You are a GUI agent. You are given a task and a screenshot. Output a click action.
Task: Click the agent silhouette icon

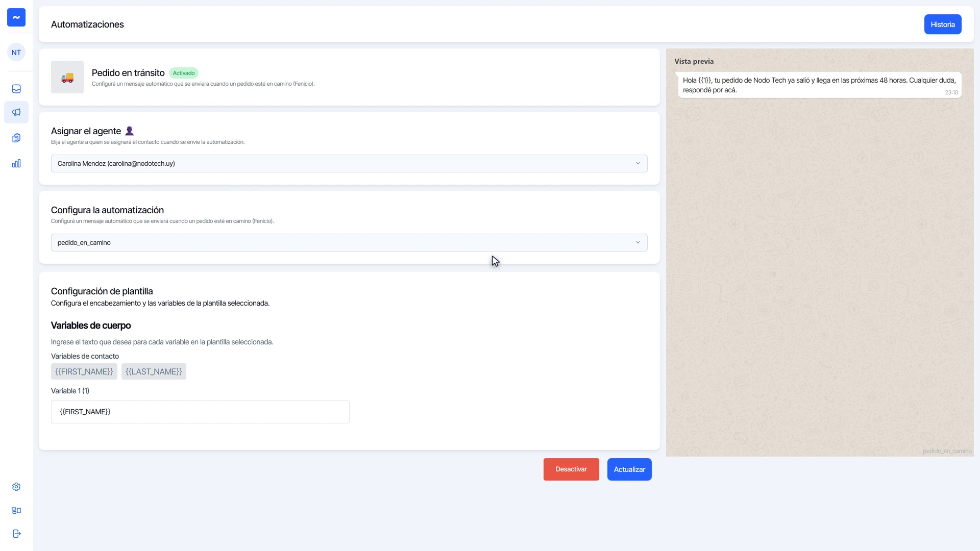pos(130,131)
